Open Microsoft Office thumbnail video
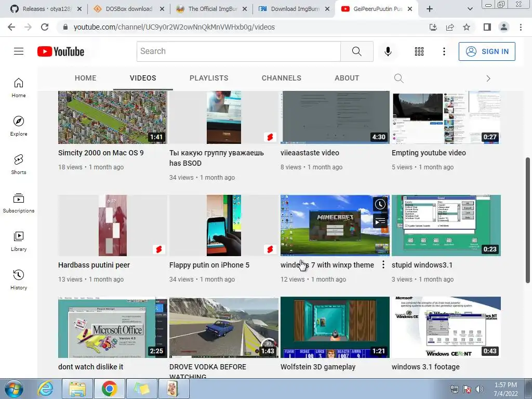Viewport: 532px width, 399px height. coord(113,327)
